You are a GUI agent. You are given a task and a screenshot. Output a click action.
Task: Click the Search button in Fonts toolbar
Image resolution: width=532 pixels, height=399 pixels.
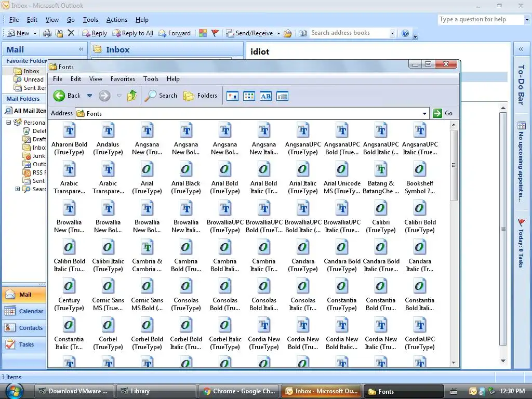pos(161,96)
